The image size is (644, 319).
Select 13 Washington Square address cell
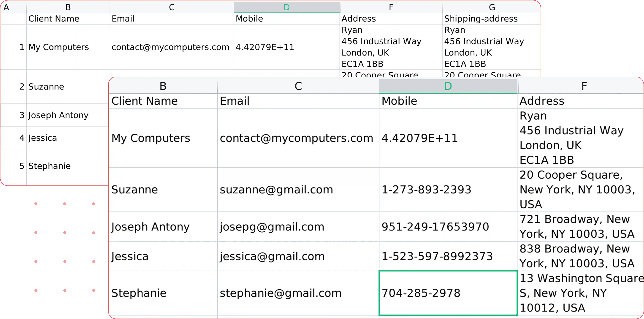tap(581, 293)
